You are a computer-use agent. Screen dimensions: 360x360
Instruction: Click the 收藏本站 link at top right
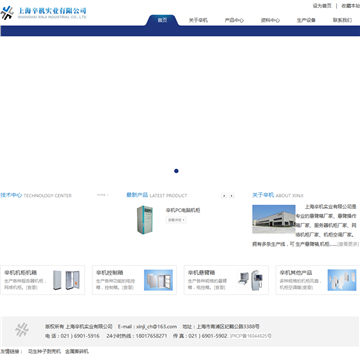tap(350, 6)
